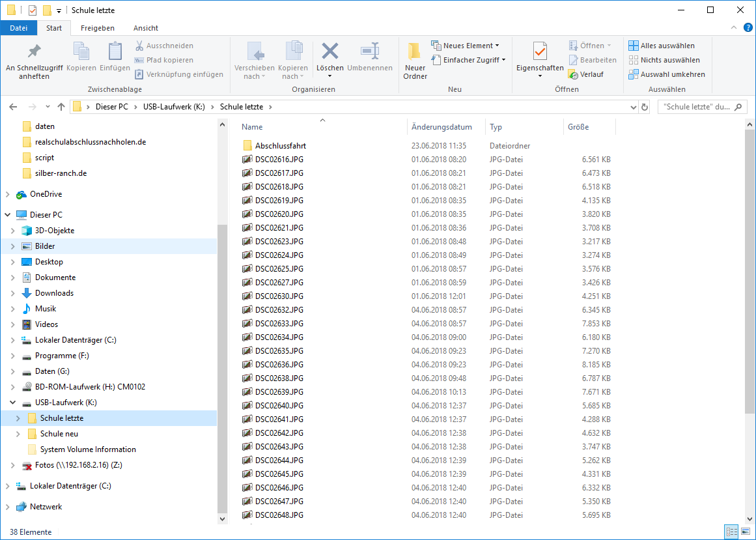Click Pfad kopieren
Image resolution: width=756 pixels, height=540 pixels.
coord(164,61)
